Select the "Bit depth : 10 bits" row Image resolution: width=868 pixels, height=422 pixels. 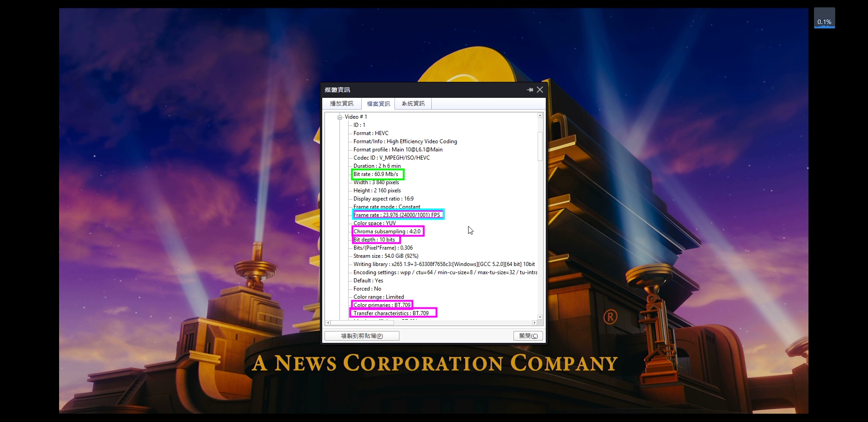coord(374,240)
